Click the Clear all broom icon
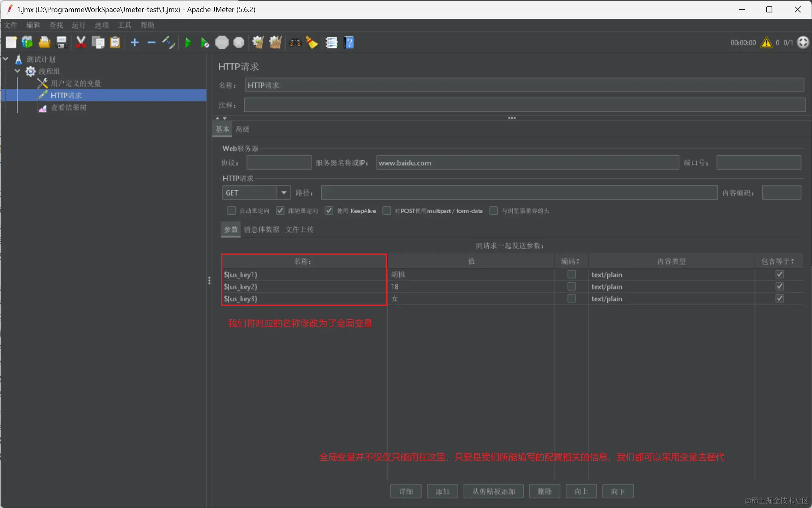This screenshot has height=508, width=812. click(275, 42)
